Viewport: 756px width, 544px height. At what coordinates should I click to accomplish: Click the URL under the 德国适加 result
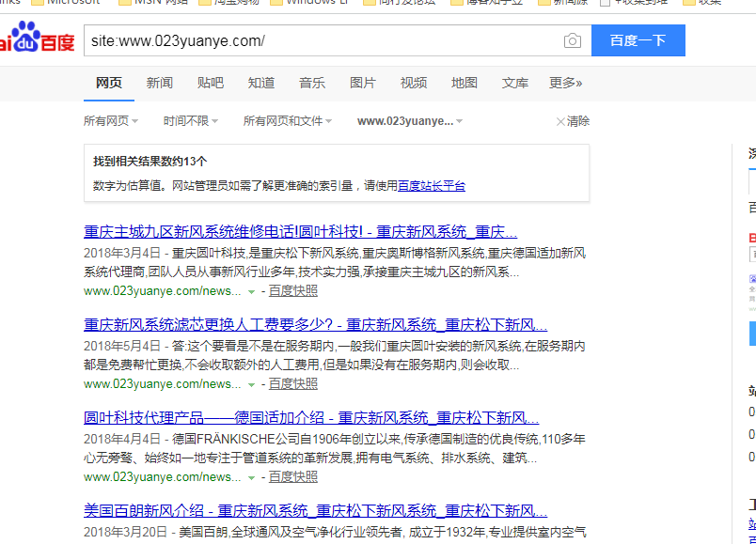pos(162,477)
